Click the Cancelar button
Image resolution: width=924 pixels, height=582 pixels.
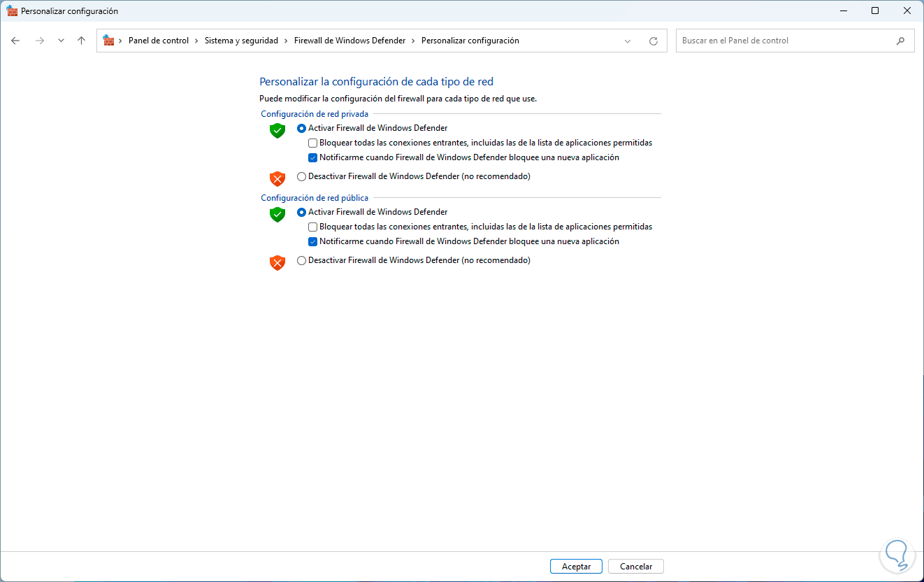pyautogui.click(x=636, y=567)
